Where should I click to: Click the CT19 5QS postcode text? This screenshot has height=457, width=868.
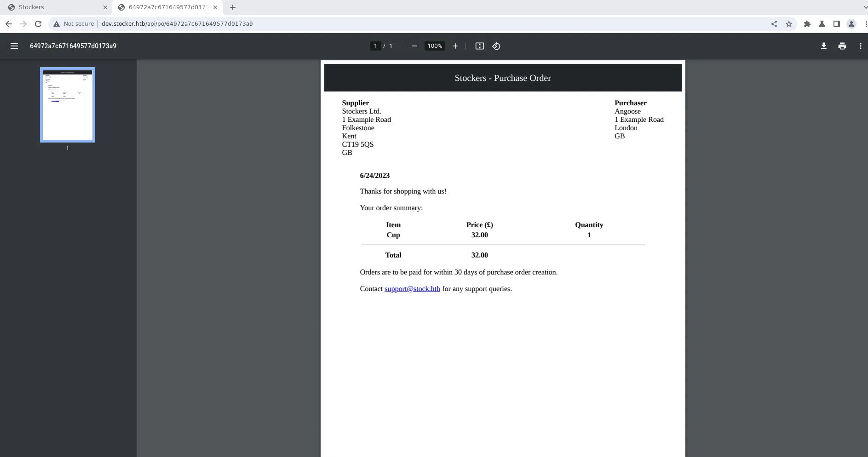pos(358,144)
